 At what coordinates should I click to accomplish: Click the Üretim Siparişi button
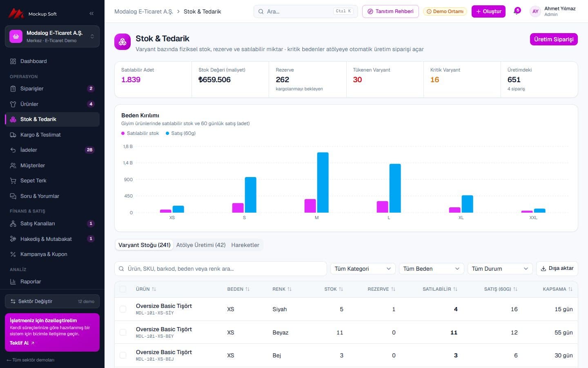tap(554, 39)
